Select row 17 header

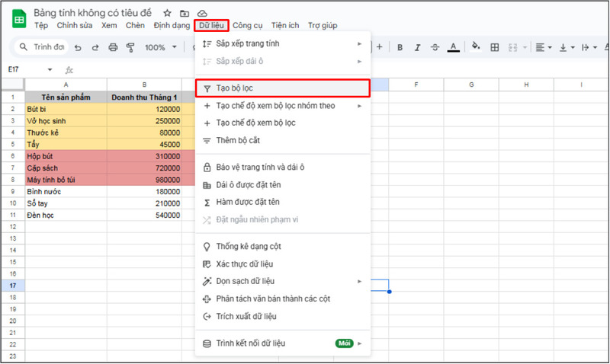(13, 286)
